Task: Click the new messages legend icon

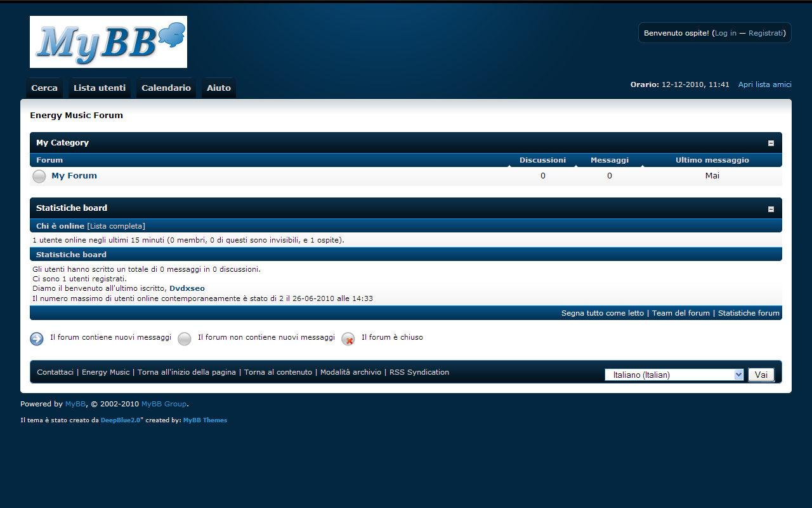Action: pos(37,338)
